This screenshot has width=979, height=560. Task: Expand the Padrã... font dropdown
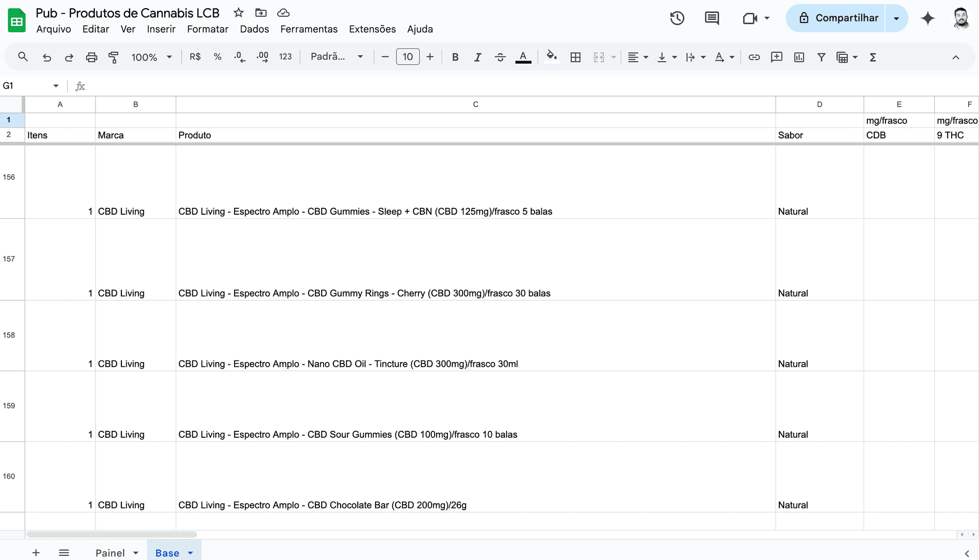[337, 57]
